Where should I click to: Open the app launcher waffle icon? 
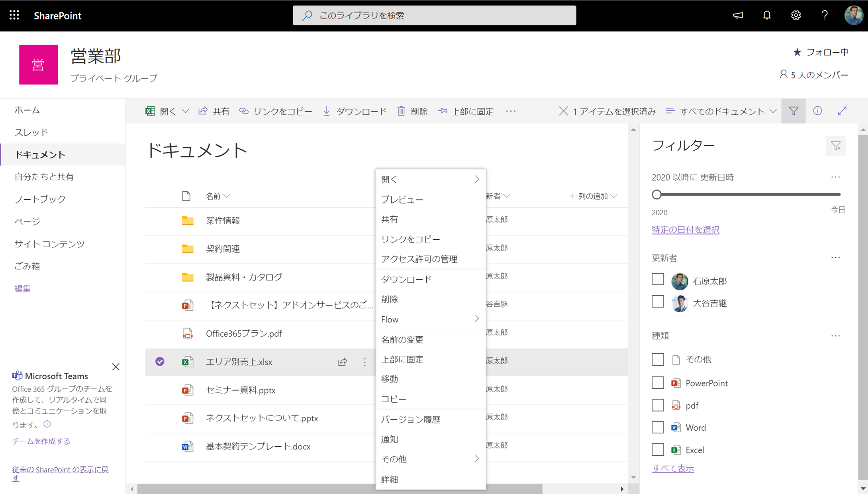[14, 15]
